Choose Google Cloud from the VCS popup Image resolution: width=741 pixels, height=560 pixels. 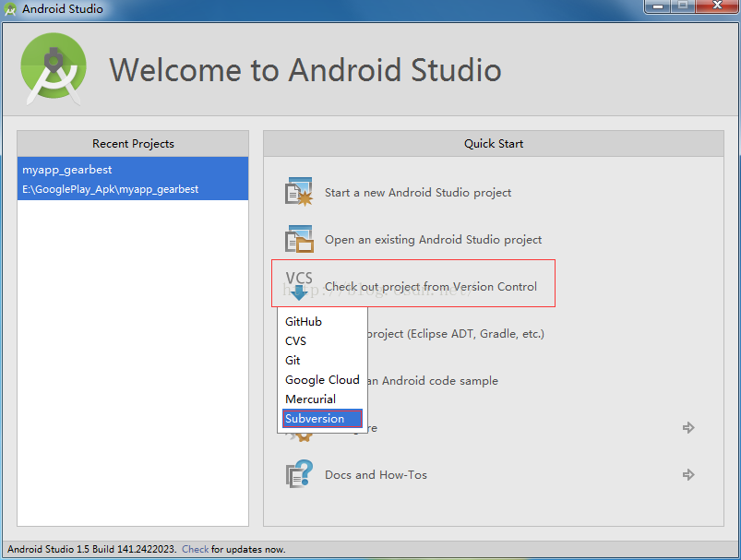(322, 379)
